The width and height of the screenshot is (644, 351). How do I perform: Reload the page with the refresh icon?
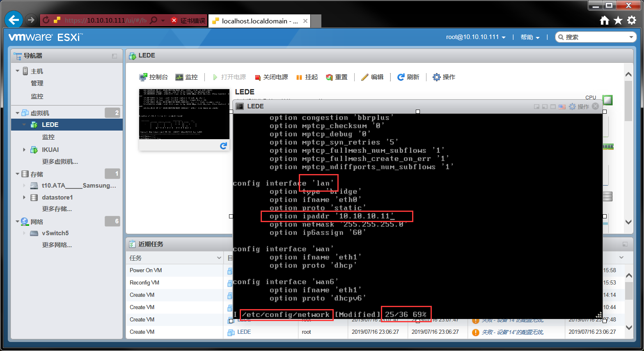tap(46, 20)
